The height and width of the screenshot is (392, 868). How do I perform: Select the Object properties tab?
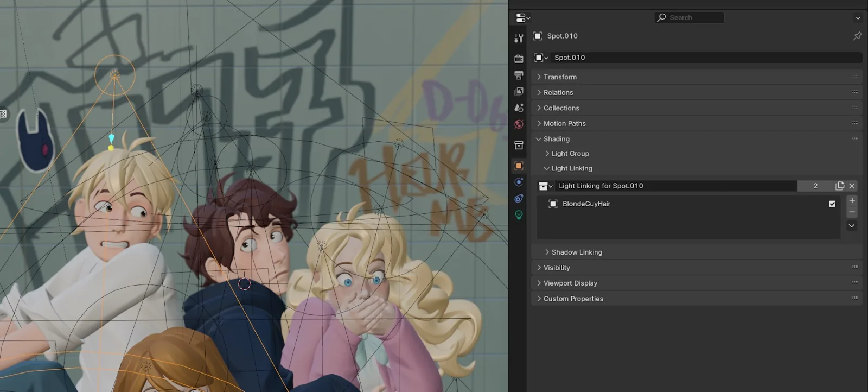(519, 166)
